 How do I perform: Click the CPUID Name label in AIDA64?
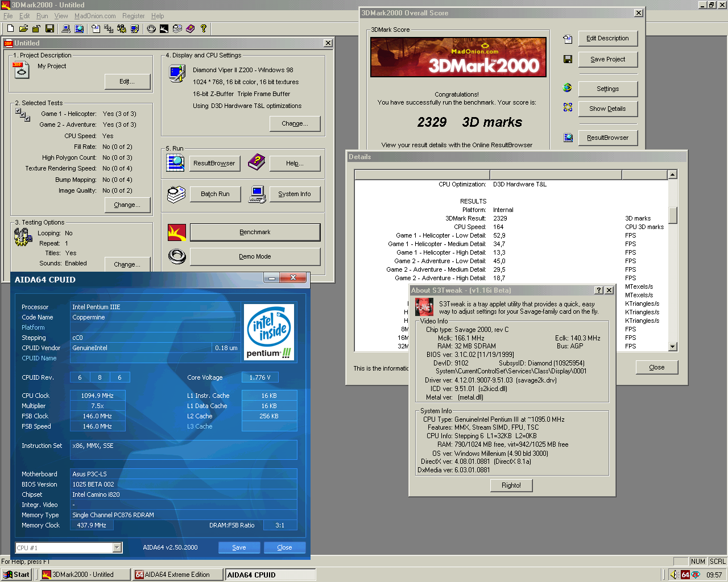click(39, 359)
